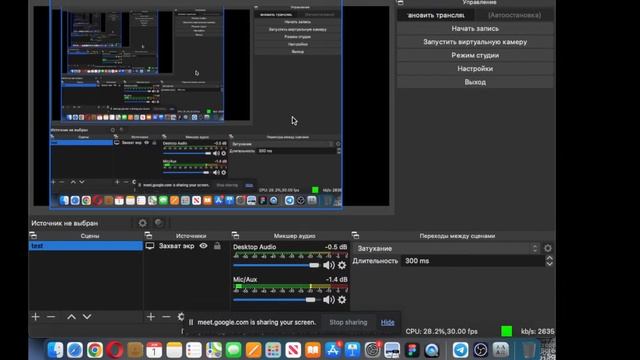The width and height of the screenshot is (640, 360).
Task: Open Notes from the dock
Action: click(174, 350)
